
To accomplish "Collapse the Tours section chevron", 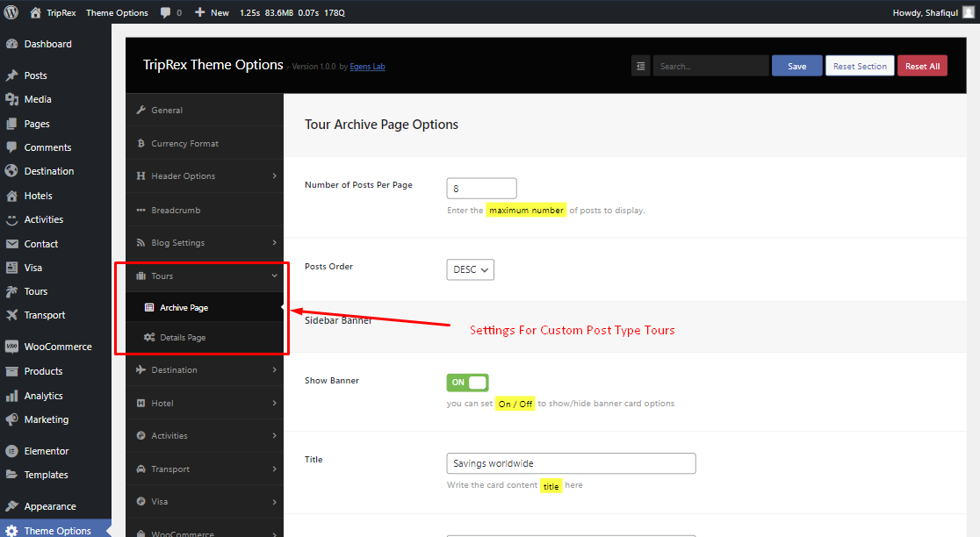I will (x=274, y=276).
